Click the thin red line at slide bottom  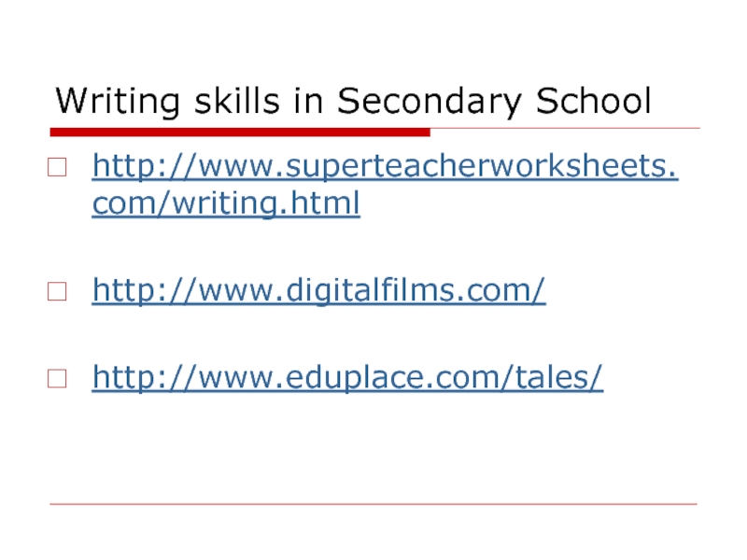[373, 504]
